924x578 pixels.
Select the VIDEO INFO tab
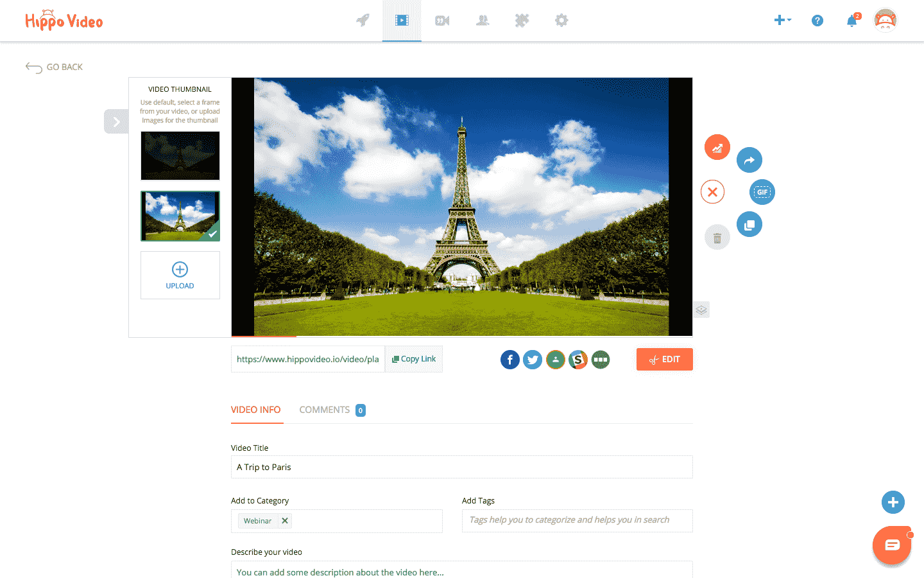pyautogui.click(x=256, y=410)
